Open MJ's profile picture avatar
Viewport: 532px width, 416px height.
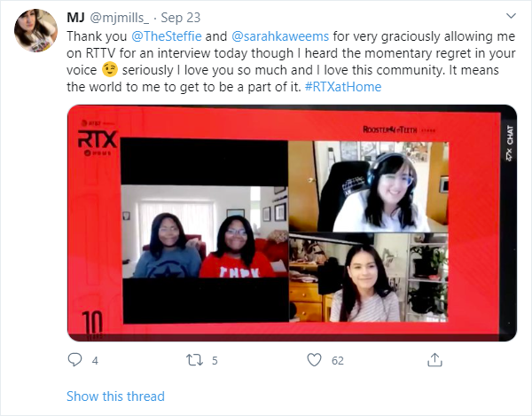point(35,30)
